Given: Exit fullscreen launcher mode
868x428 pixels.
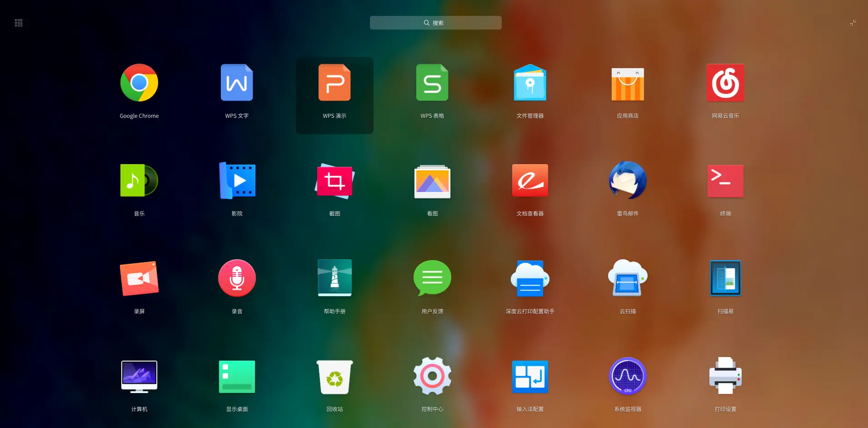Looking at the screenshot, I should pyautogui.click(x=853, y=22).
